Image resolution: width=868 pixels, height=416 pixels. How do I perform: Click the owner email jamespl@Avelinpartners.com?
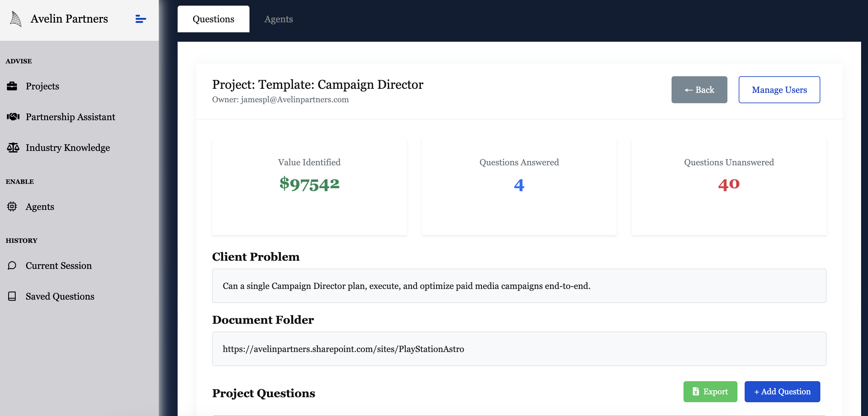click(x=294, y=99)
